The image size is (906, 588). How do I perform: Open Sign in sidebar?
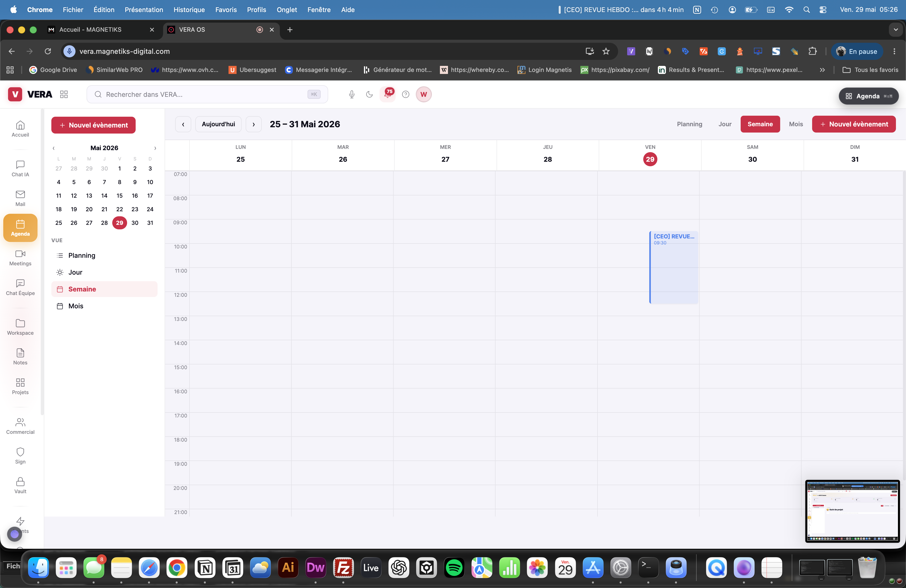pos(20,456)
